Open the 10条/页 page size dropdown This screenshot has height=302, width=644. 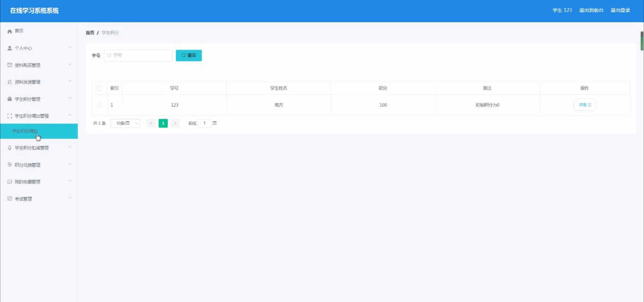tap(125, 123)
